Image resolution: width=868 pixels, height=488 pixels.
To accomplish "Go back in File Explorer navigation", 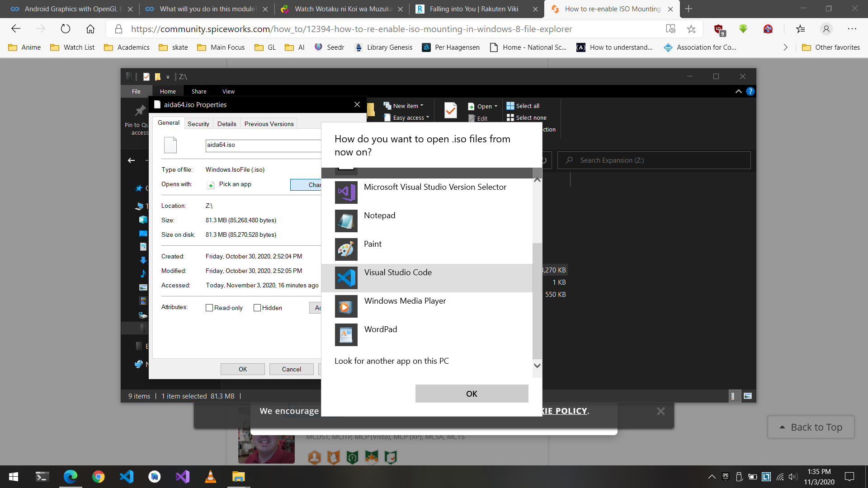I will (x=131, y=160).
